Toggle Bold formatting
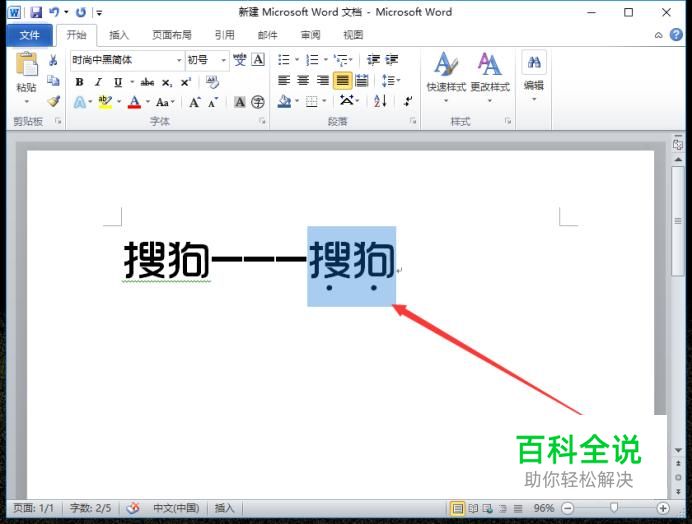Image resolution: width=692 pixels, height=524 pixels. (x=79, y=82)
